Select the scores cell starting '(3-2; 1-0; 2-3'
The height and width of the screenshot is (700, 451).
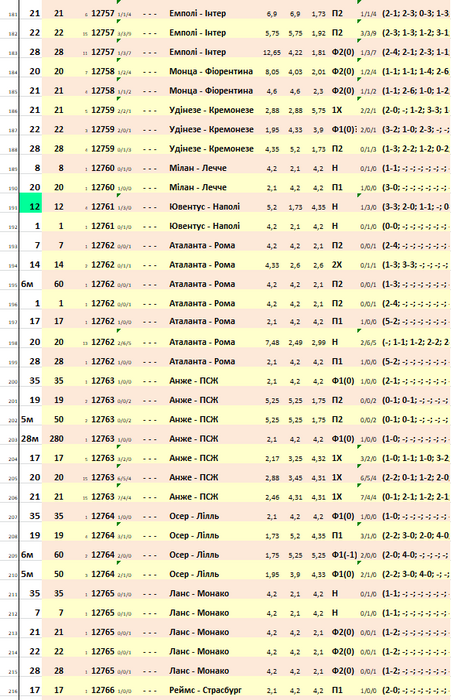click(415, 129)
